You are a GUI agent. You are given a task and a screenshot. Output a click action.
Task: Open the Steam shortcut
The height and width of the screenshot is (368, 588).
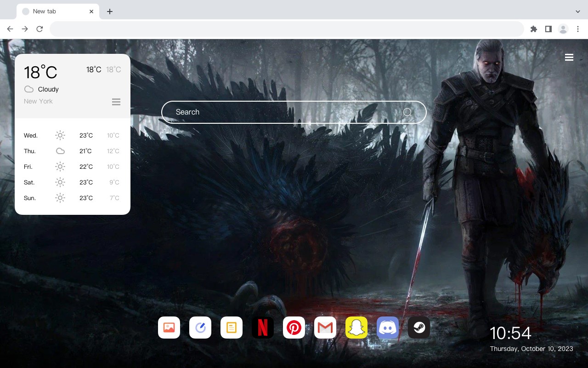419,328
